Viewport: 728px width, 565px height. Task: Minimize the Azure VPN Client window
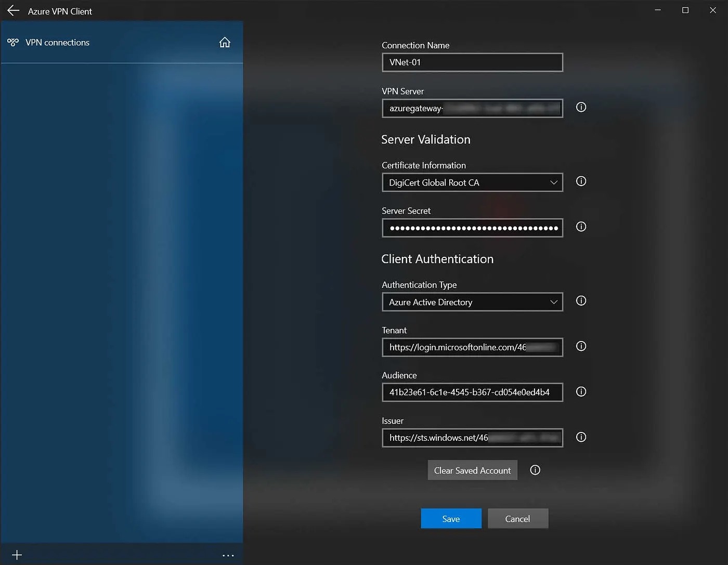click(x=658, y=10)
